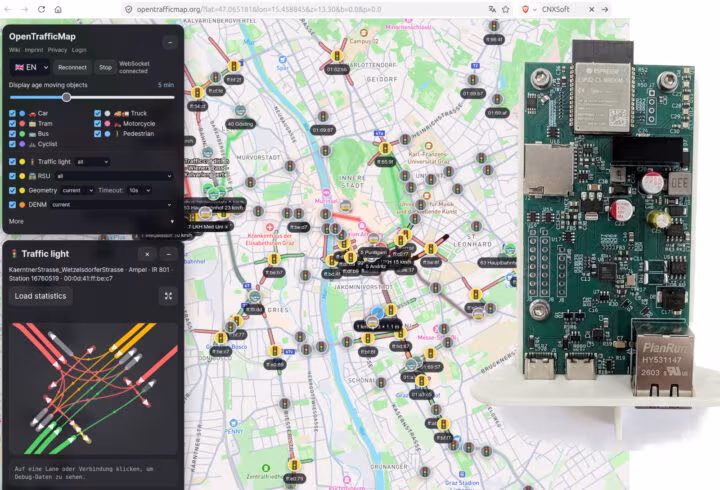Disable the Traffic light layer checkbox
This screenshot has height=490, width=720.
[x=12, y=162]
